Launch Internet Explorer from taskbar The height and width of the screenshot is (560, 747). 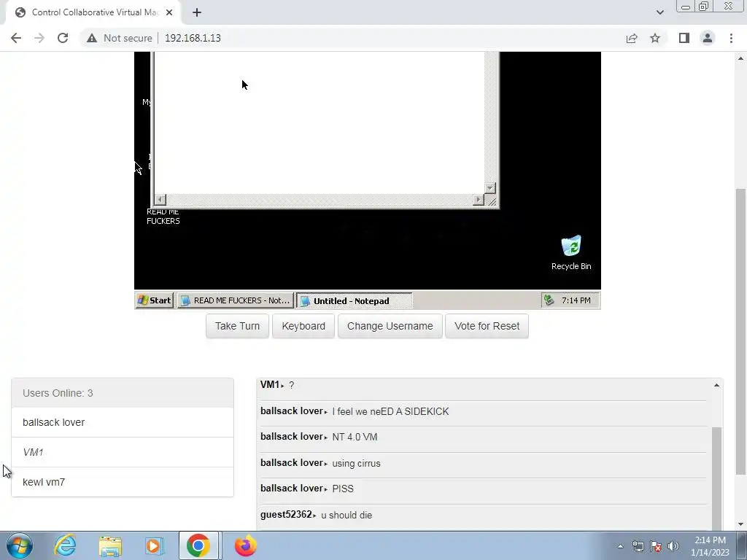click(65, 545)
